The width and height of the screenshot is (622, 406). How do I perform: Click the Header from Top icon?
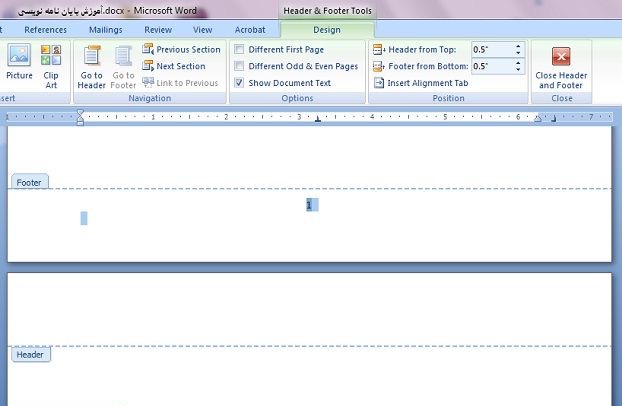click(379, 49)
